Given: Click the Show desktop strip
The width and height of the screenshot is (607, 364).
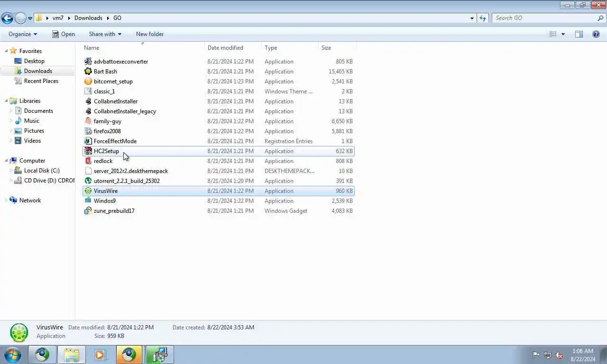Looking at the screenshot, I should 604,355.
